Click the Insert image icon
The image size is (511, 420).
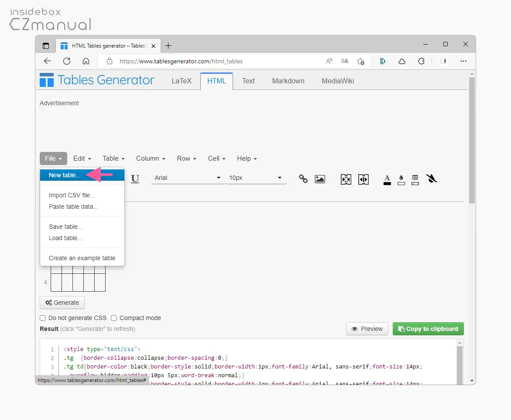pyautogui.click(x=320, y=179)
